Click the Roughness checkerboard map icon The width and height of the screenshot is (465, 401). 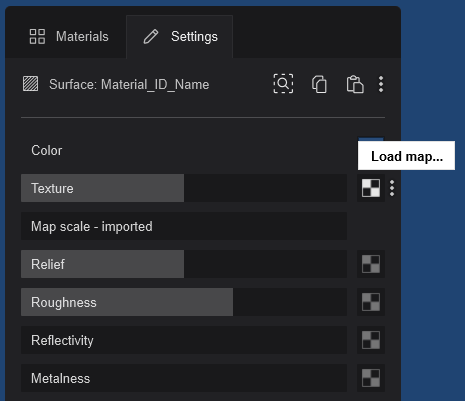(x=371, y=302)
